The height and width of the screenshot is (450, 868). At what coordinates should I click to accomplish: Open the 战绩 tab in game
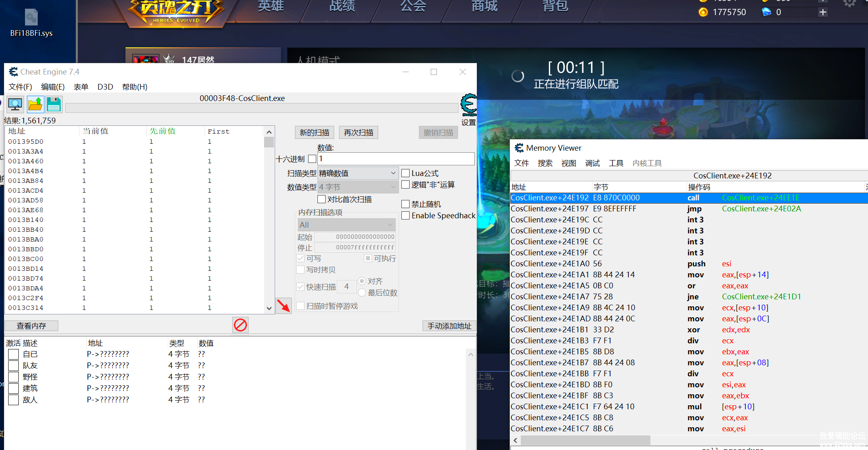tap(342, 6)
